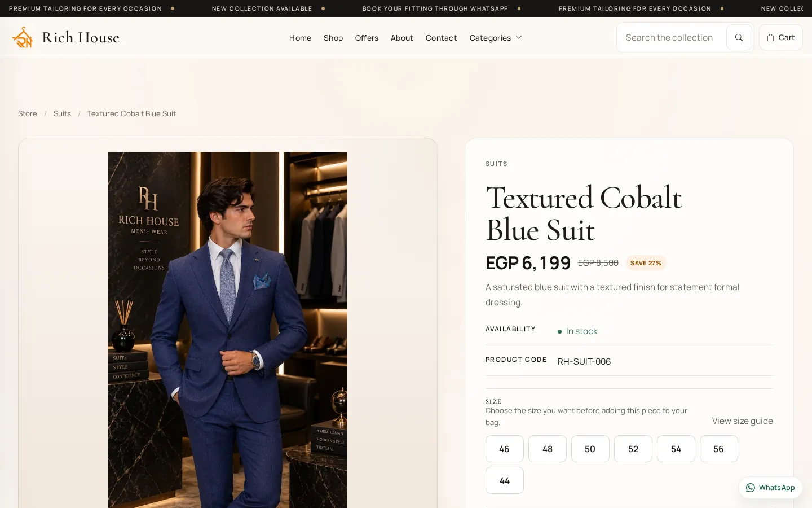Focus the 'Search the collection' field

671,37
